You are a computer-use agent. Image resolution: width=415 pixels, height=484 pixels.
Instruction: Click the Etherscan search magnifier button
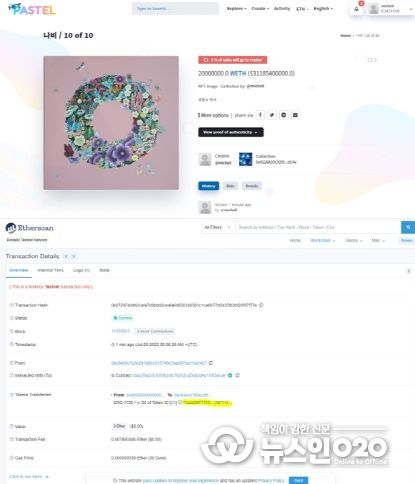point(408,227)
